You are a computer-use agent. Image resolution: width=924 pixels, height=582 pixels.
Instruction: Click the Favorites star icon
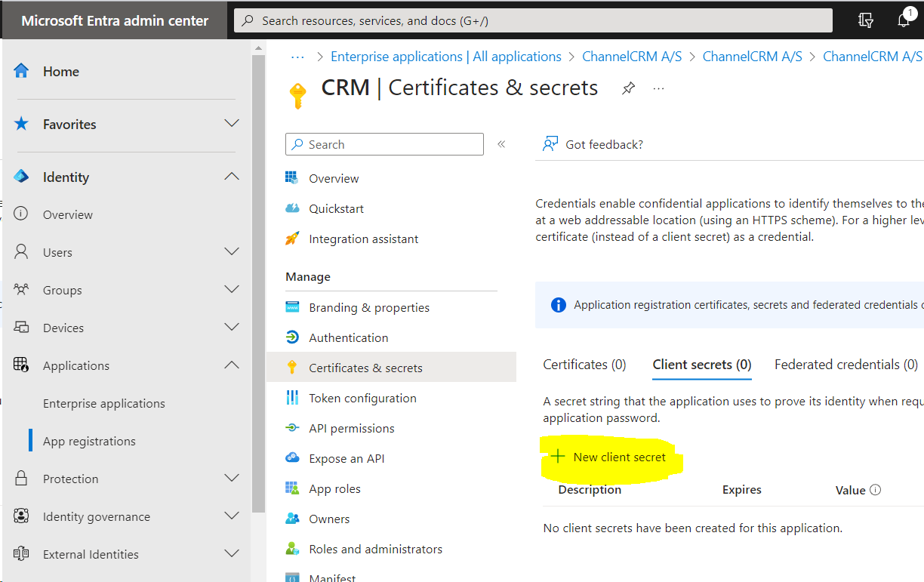coord(21,124)
